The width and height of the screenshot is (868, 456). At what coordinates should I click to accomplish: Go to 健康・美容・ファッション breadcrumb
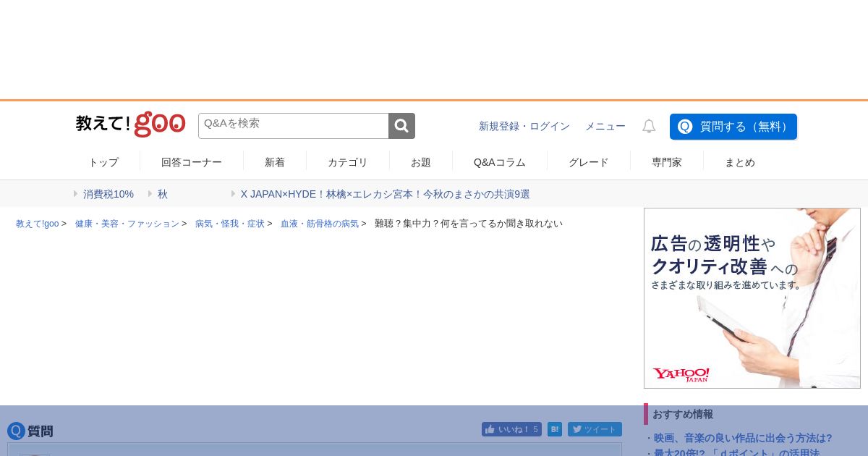127,224
